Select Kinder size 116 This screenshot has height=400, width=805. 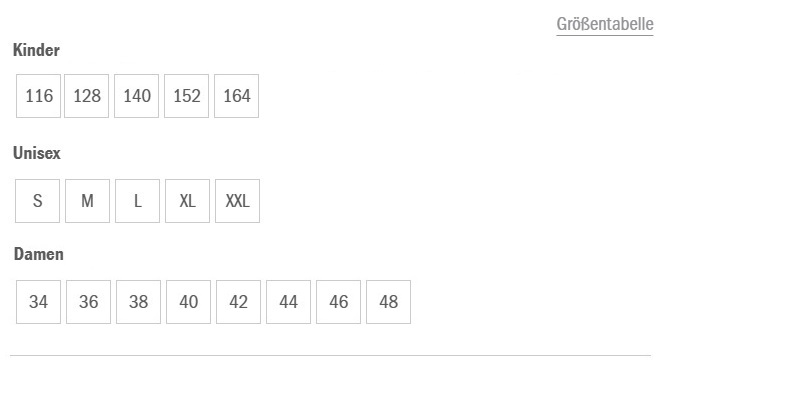(x=39, y=96)
